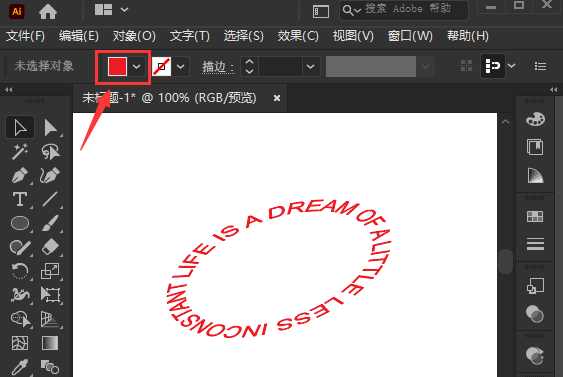
Task: Open the 选择(S) menu
Action: coord(243,36)
